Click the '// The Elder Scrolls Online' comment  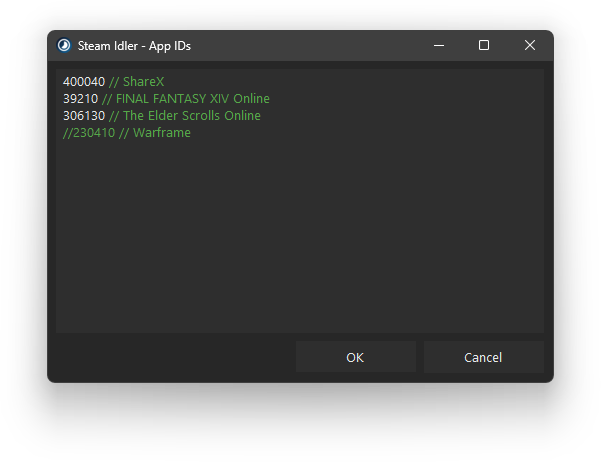(x=185, y=116)
